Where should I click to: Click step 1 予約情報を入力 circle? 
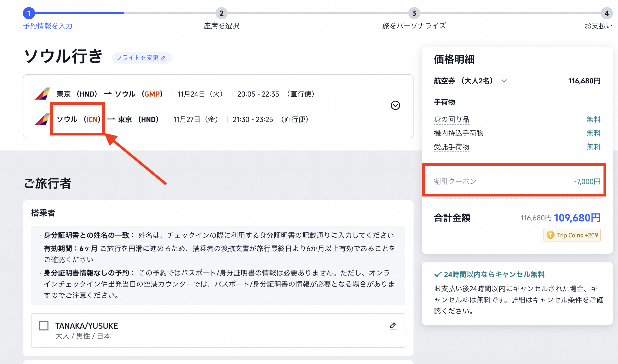[29, 13]
